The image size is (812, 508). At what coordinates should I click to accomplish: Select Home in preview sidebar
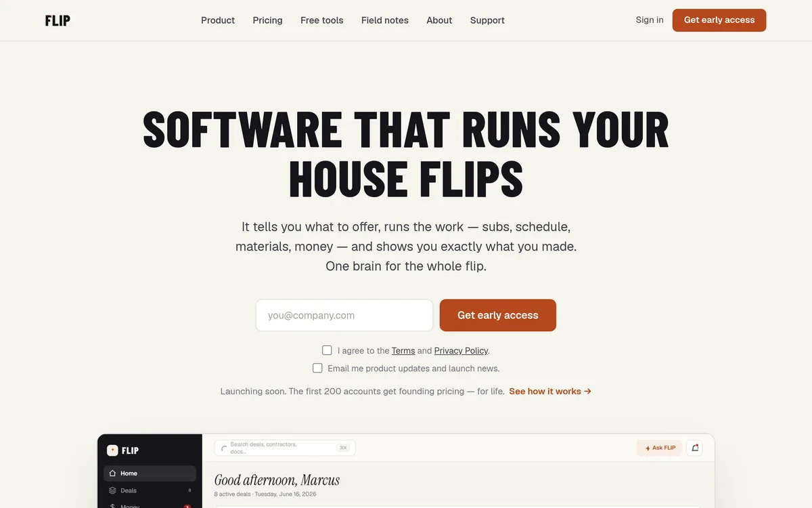pos(150,473)
